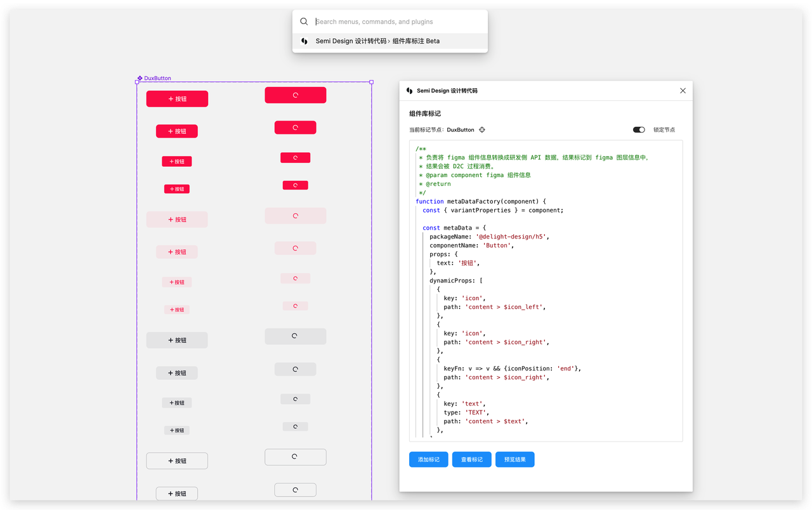Viewport: 812px width, 510px height.
Task: Click the spinner icon in the gray disabled button
Action: tap(295, 336)
